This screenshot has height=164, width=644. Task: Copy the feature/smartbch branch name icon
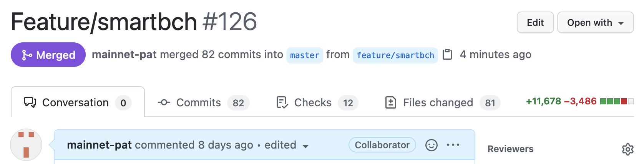click(447, 55)
